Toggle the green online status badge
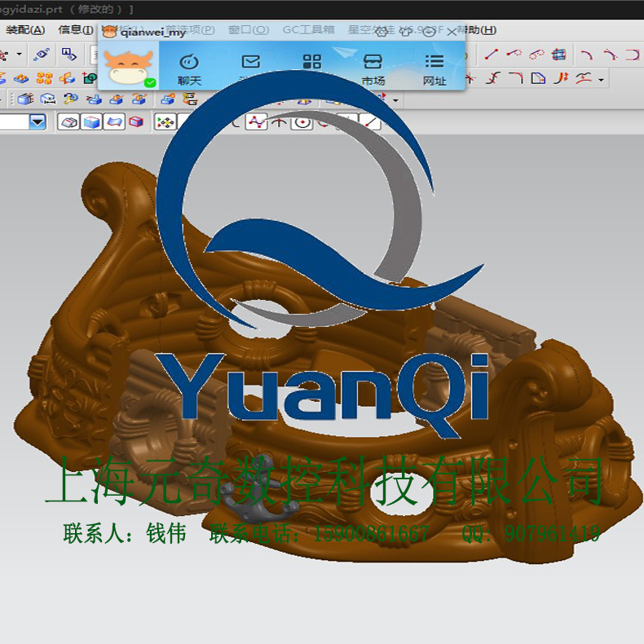This screenshot has height=644, width=644. coord(150,83)
